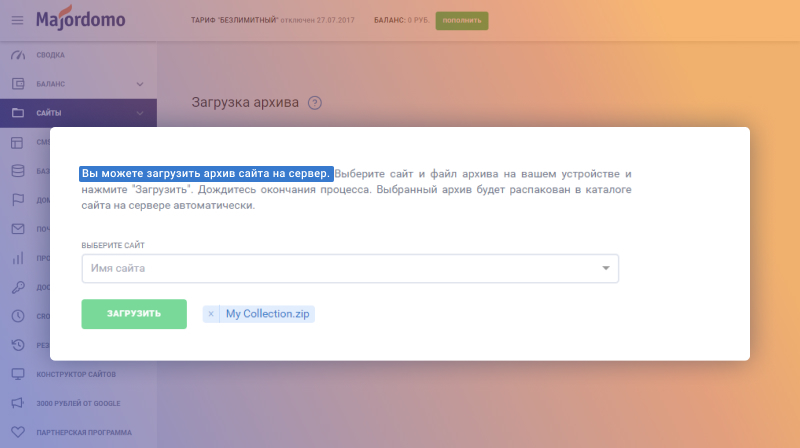Click the Пополнить balance button
The image size is (800, 448).
461,20
